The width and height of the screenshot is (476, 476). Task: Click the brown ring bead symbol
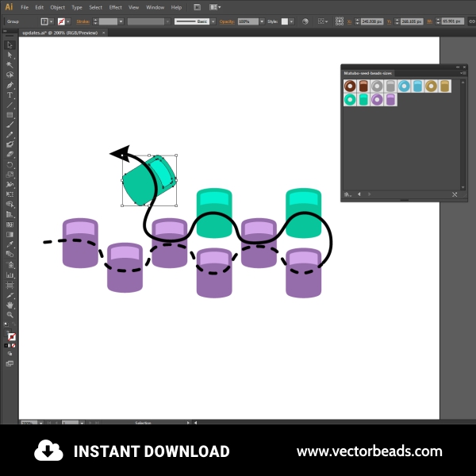click(x=350, y=86)
